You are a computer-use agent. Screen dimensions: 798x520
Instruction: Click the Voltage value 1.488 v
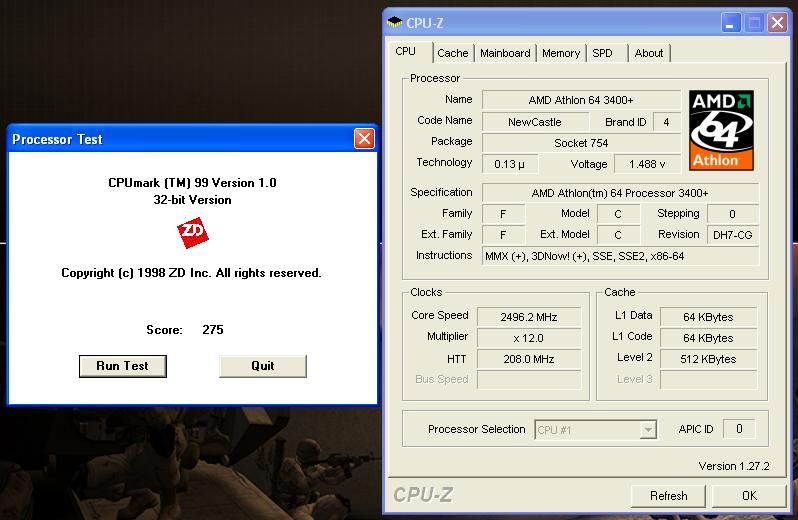647,164
